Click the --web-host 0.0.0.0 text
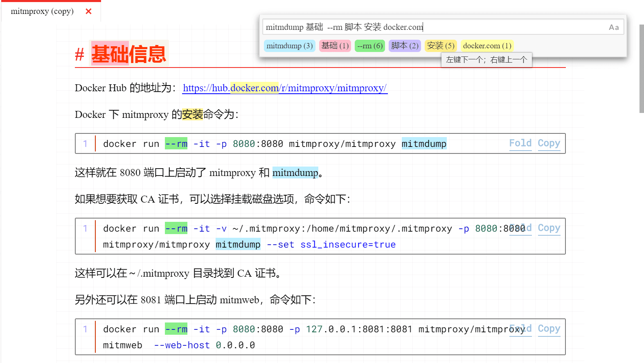 tap(204, 345)
